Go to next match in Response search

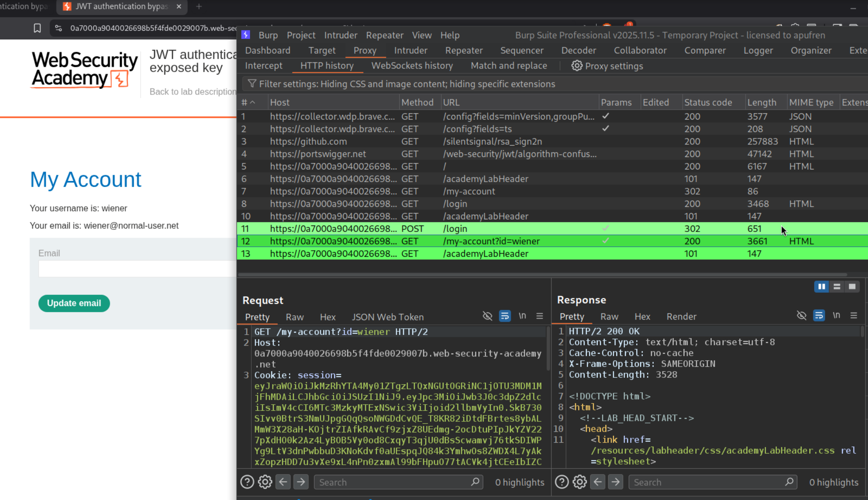coord(615,482)
